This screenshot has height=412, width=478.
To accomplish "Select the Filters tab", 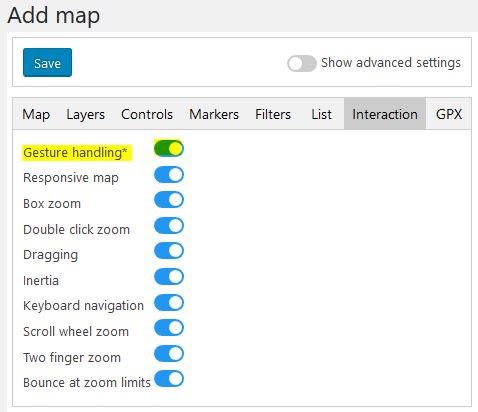I will tap(273, 114).
